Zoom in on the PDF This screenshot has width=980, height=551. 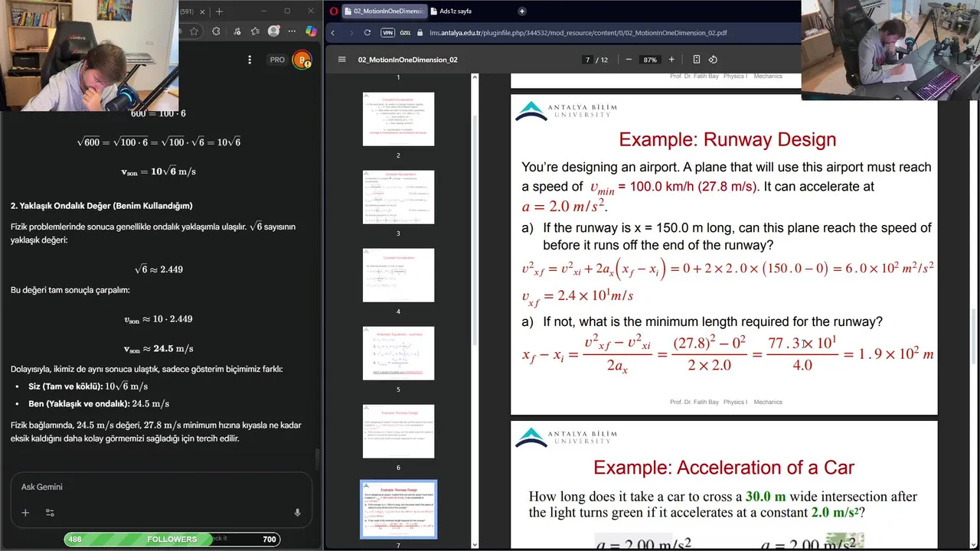[x=671, y=60]
